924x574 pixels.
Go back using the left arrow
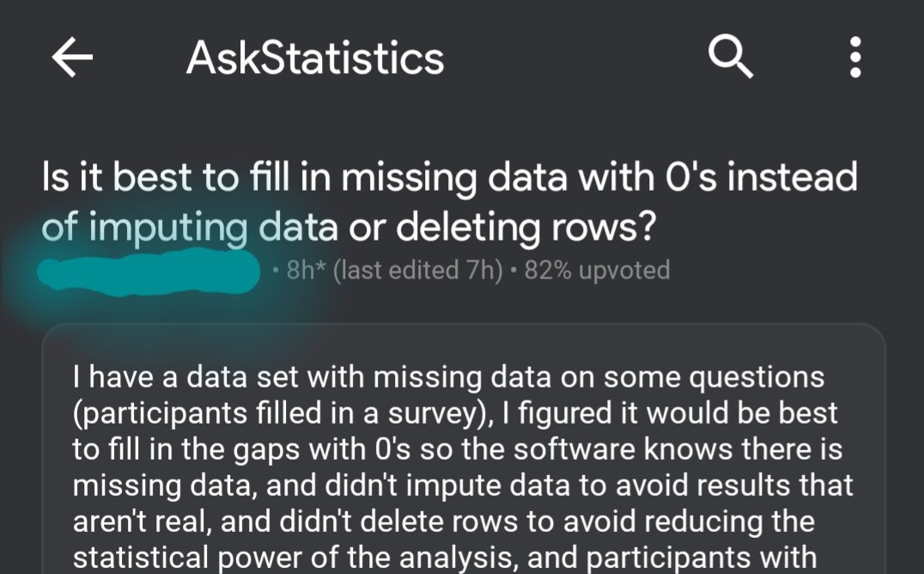[72, 58]
